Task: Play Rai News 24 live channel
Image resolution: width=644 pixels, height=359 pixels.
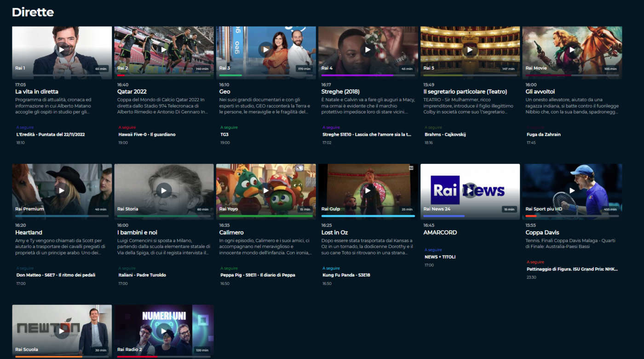Action: click(x=470, y=190)
